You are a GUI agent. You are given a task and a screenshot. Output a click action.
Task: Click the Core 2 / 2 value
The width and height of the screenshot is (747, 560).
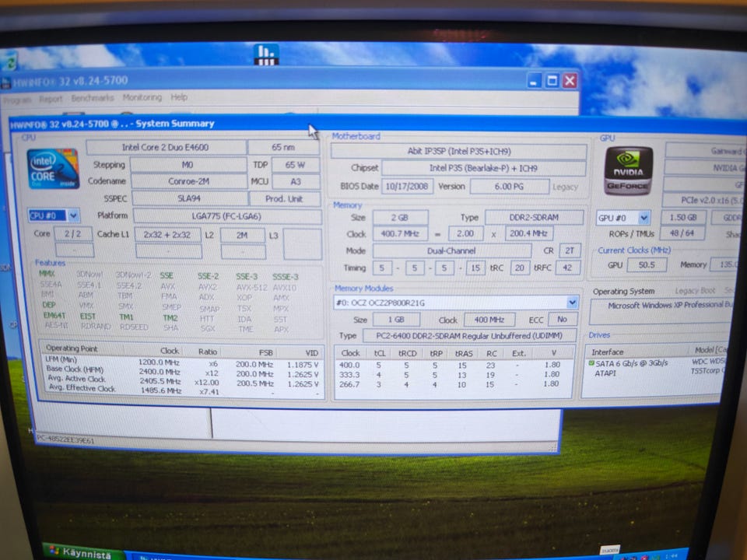pos(73,234)
